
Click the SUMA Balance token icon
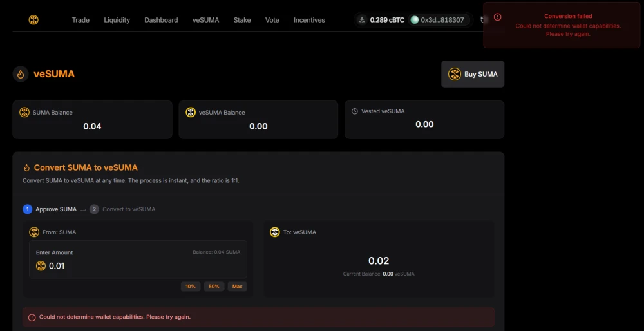(x=24, y=112)
